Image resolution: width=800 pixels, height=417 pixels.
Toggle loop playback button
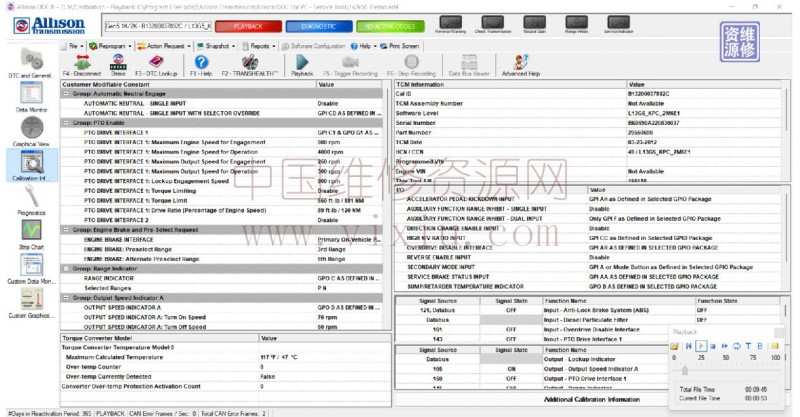736,346
